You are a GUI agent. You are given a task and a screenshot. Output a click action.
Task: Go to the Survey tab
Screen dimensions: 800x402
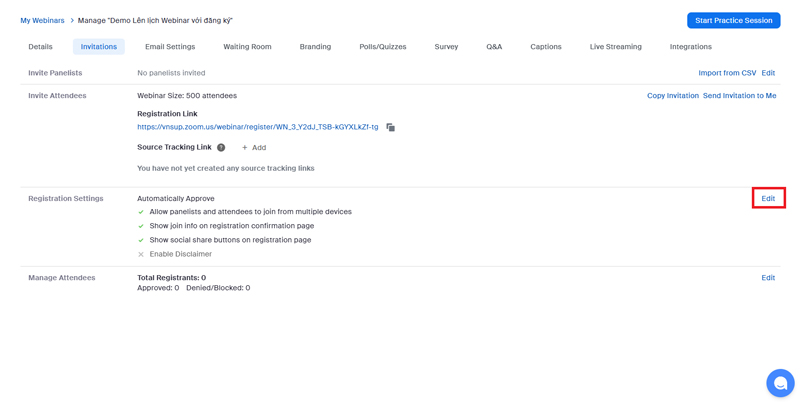pos(446,46)
